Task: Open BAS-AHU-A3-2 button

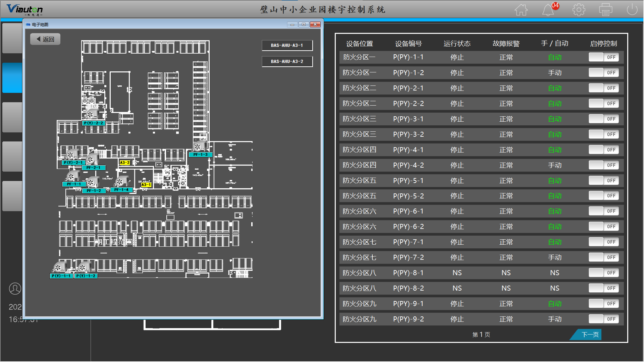Action: (287, 61)
